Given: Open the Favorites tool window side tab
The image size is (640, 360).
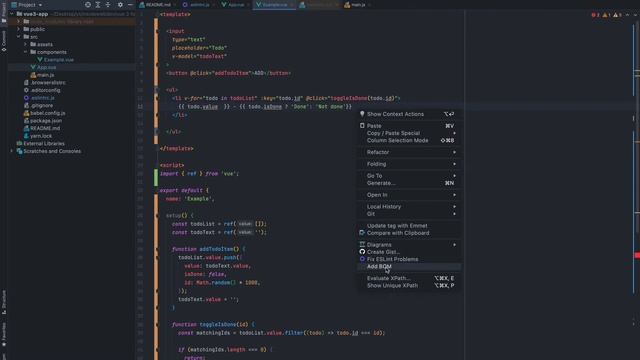Looking at the screenshot, I should tap(4, 335).
